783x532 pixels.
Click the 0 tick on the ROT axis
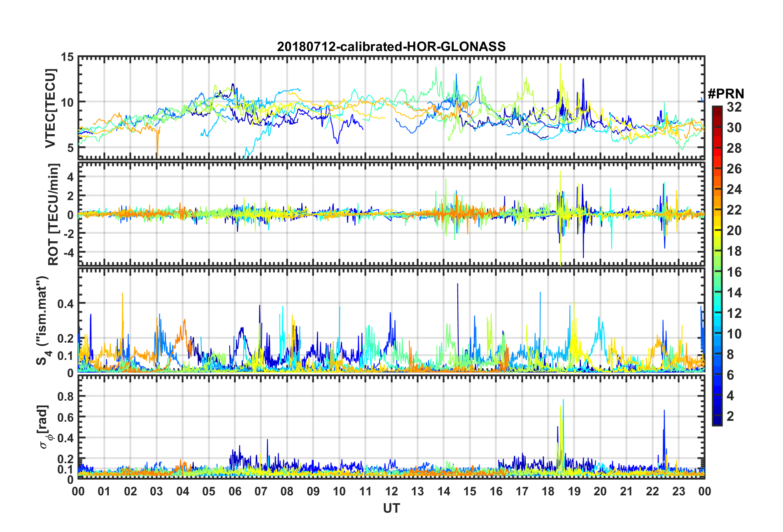coord(71,215)
